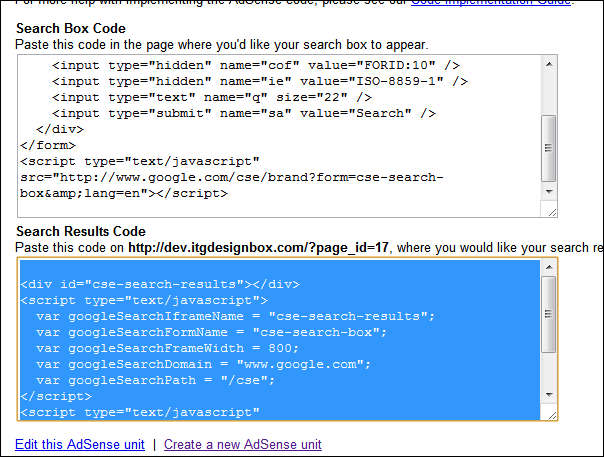Click the Search Box Code resize grip
Viewport: 604px width, 457px height.
552,212
